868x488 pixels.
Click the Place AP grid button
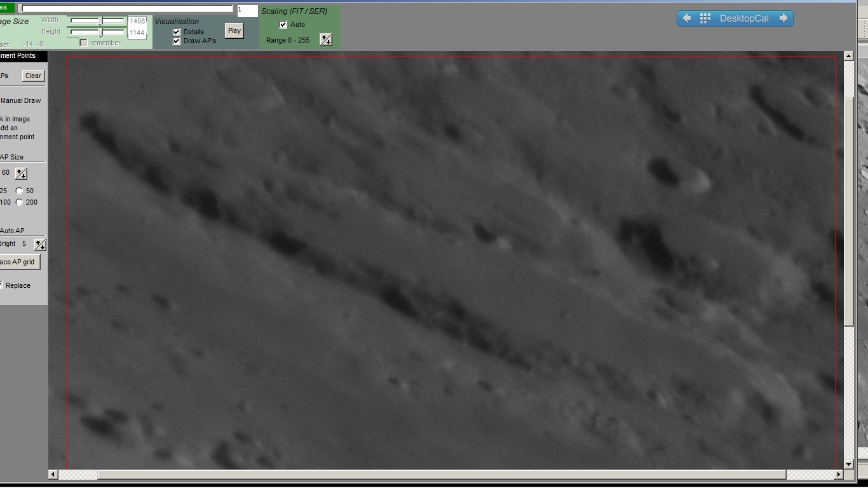tap(20, 262)
